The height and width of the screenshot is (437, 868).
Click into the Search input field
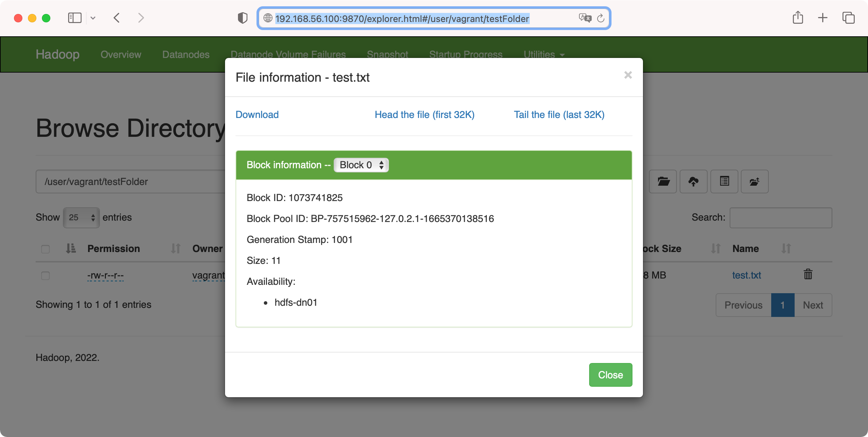(781, 217)
